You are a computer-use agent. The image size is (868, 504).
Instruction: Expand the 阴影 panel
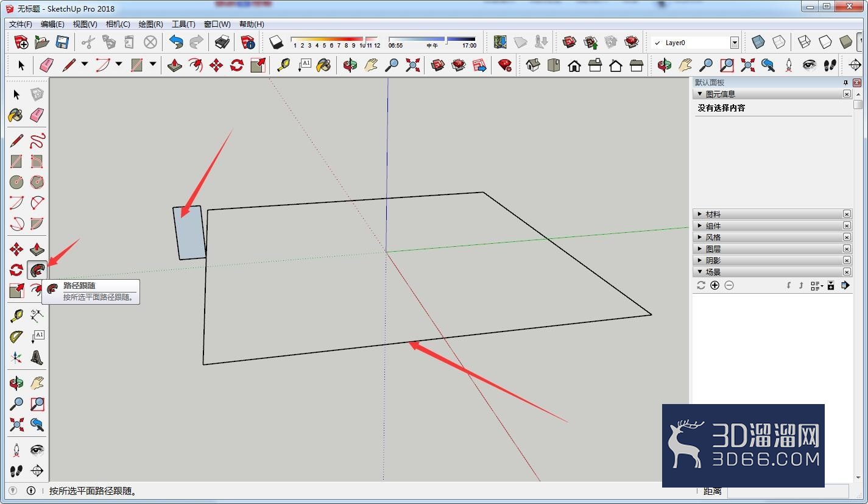[x=700, y=260]
